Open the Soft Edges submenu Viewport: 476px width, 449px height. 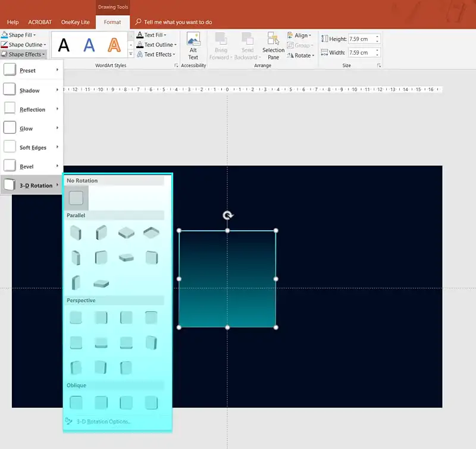pyautogui.click(x=32, y=147)
